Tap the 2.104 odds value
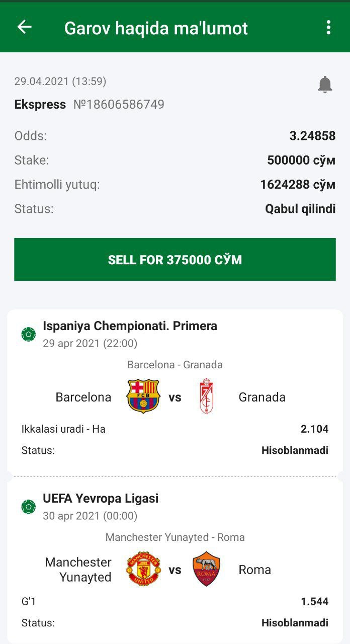Image resolution: width=350 pixels, height=644 pixels. point(314,429)
